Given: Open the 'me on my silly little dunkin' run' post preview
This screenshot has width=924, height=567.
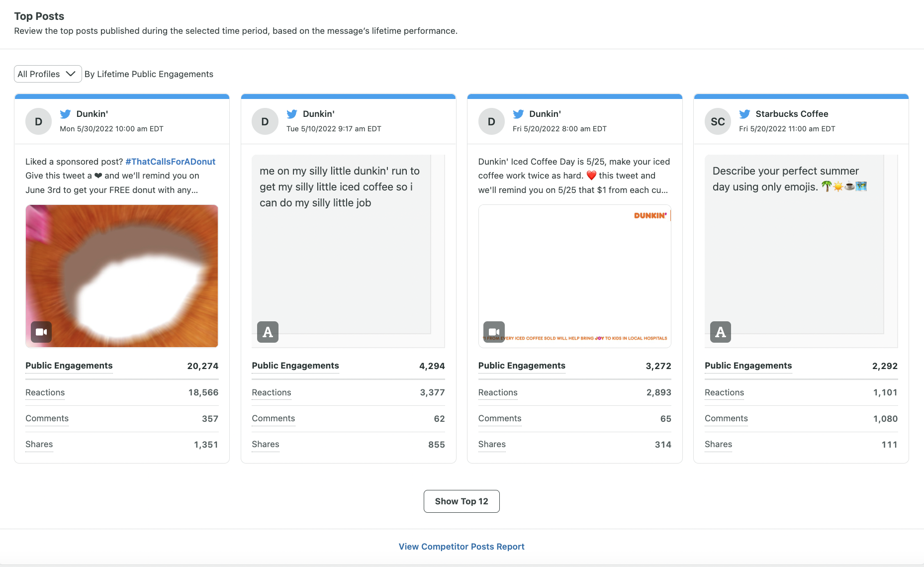Looking at the screenshot, I should (x=348, y=251).
